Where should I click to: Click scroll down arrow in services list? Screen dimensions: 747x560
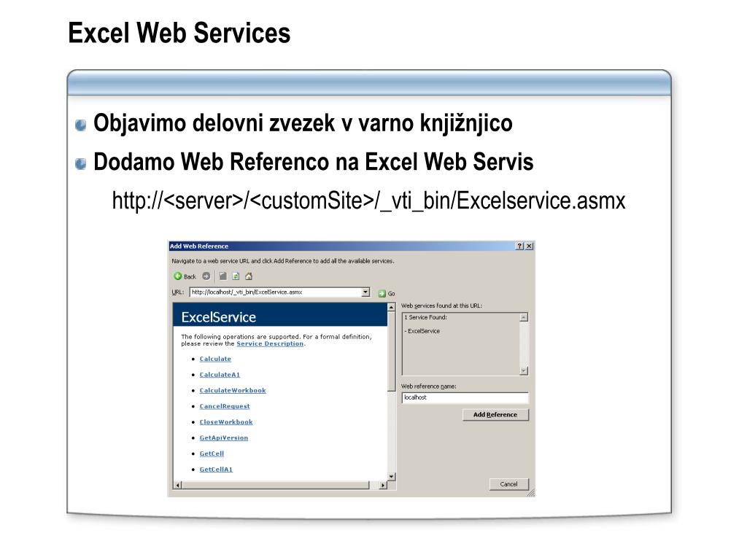[x=524, y=370]
